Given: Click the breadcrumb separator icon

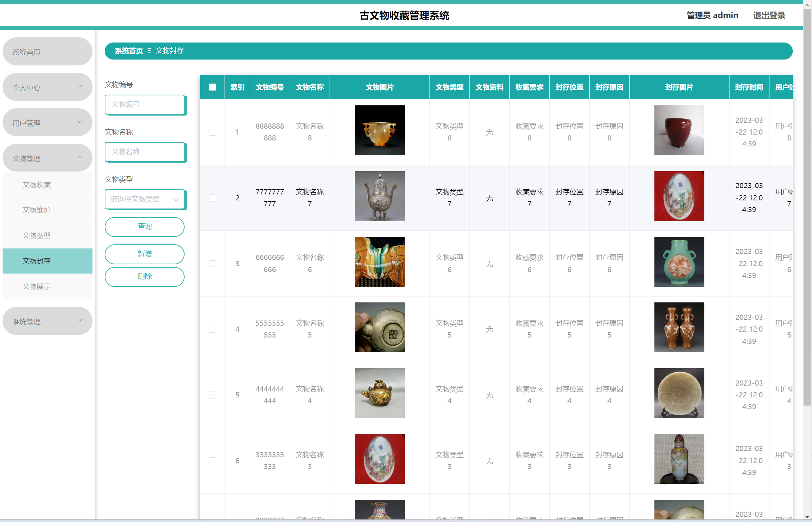Looking at the screenshot, I should click(x=149, y=51).
